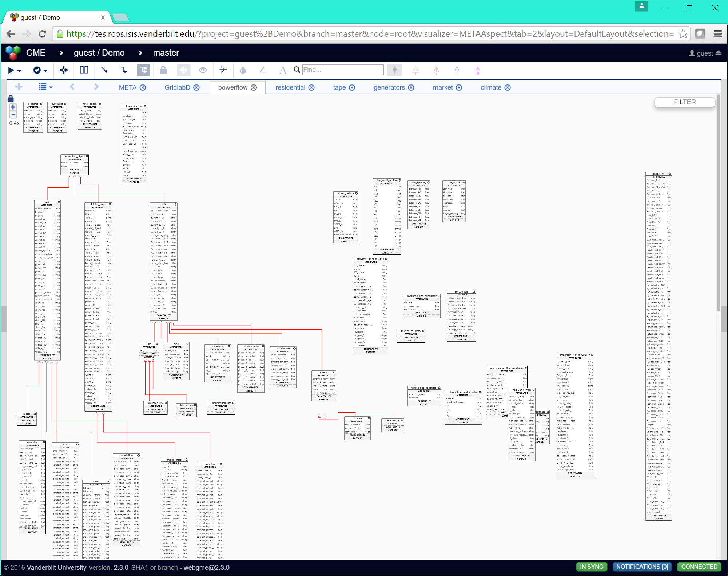Toggle split panel view icon
The width and height of the screenshot is (728, 576).
tap(84, 70)
